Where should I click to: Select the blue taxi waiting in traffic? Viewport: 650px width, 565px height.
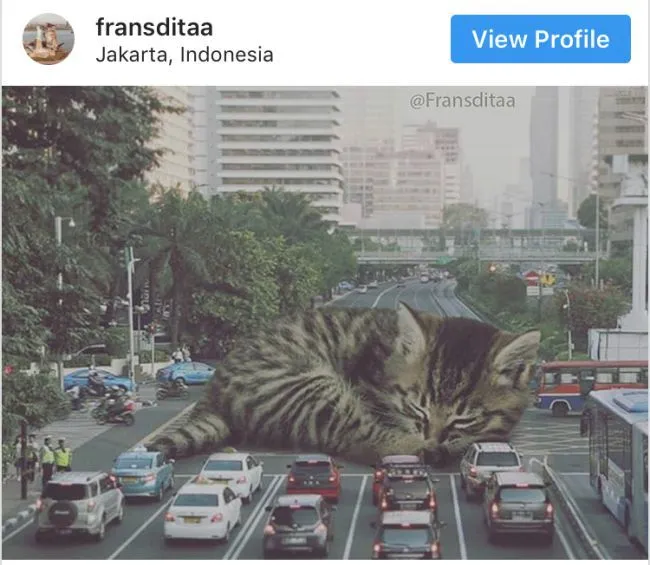click(143, 474)
